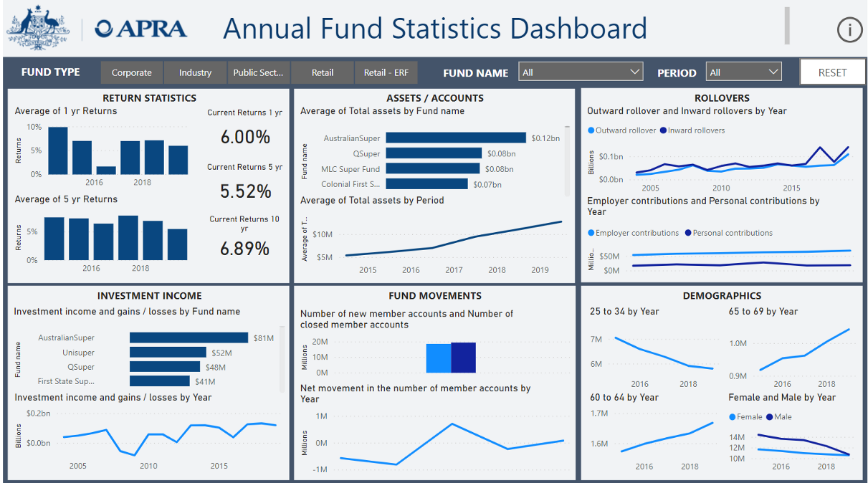Image resolution: width=868 pixels, height=483 pixels.
Task: Click the Unisuper bar in Investment Income chart
Action: click(x=167, y=352)
